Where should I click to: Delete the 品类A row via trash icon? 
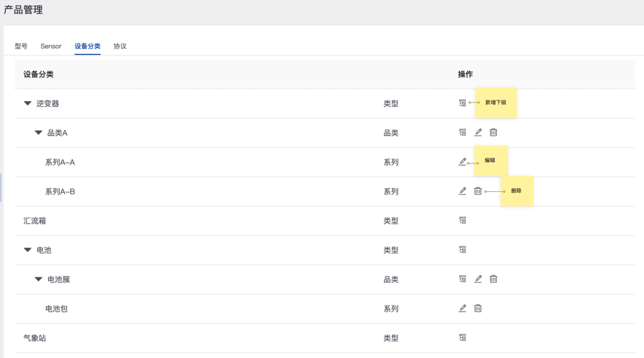point(493,132)
